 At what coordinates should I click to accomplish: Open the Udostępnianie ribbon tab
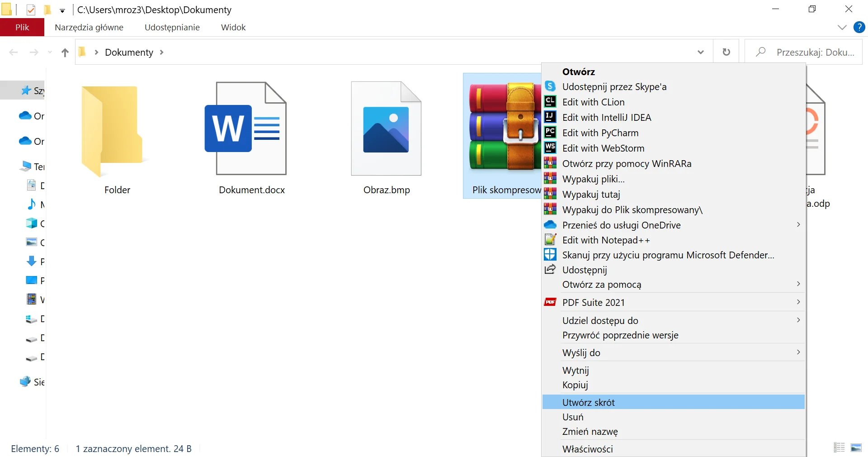[x=172, y=27]
